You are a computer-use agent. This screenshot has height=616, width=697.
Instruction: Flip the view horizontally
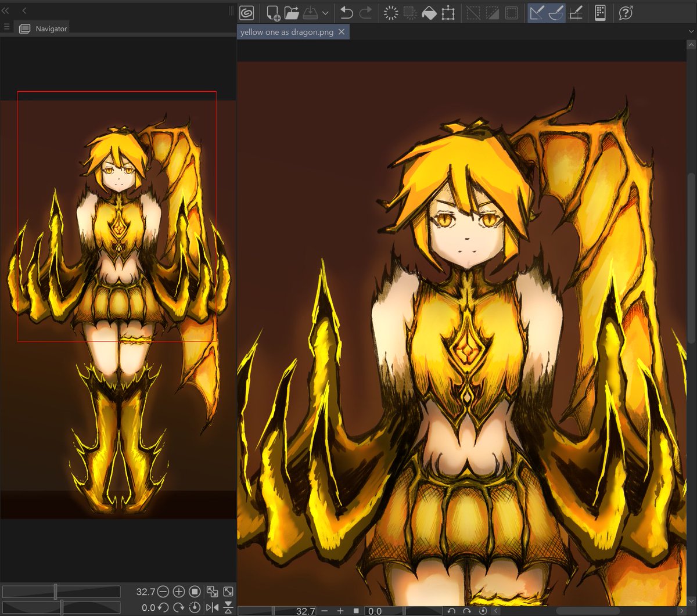213,607
